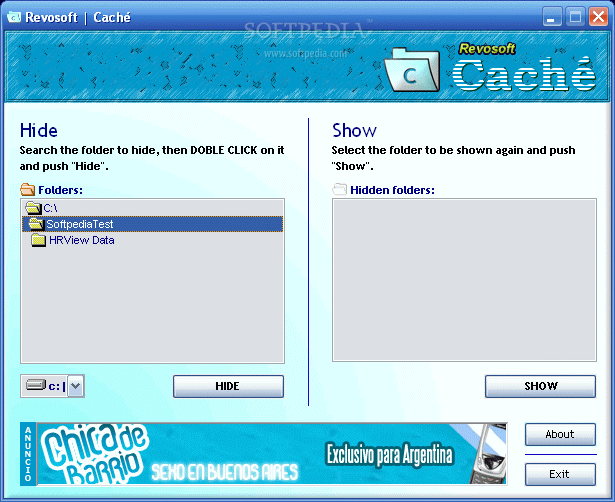Click the C:\ open folder icon
Image resolution: width=615 pixels, height=502 pixels.
[x=33, y=208]
